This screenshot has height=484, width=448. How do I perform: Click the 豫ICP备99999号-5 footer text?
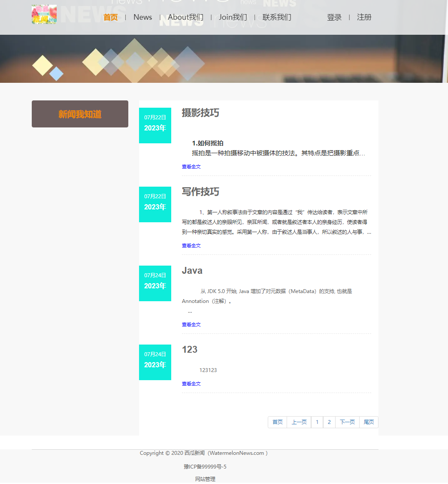(205, 467)
